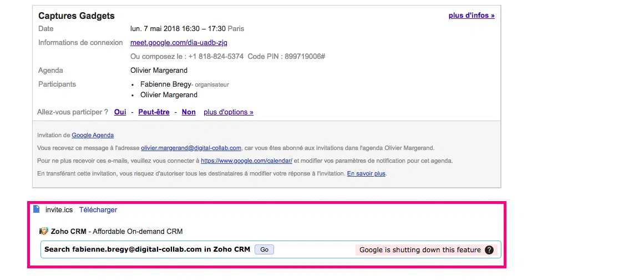Open the https://www.google.com/calendar/ link
The height and width of the screenshot is (280, 644).
pos(246,161)
